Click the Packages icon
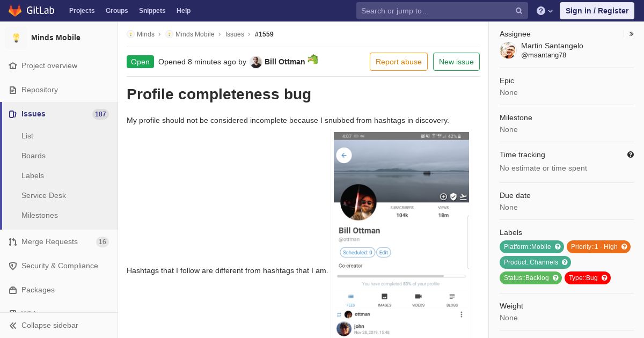The image size is (644, 338). [x=13, y=290]
